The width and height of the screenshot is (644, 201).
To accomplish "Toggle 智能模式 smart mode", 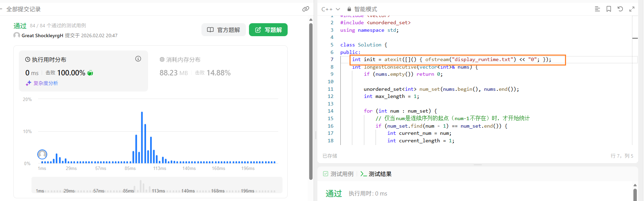I will point(362,9).
